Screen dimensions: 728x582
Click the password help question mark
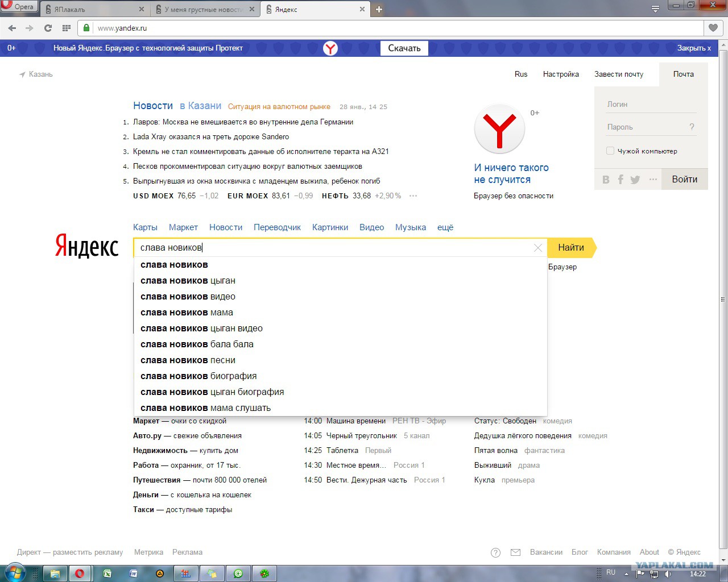click(x=692, y=127)
